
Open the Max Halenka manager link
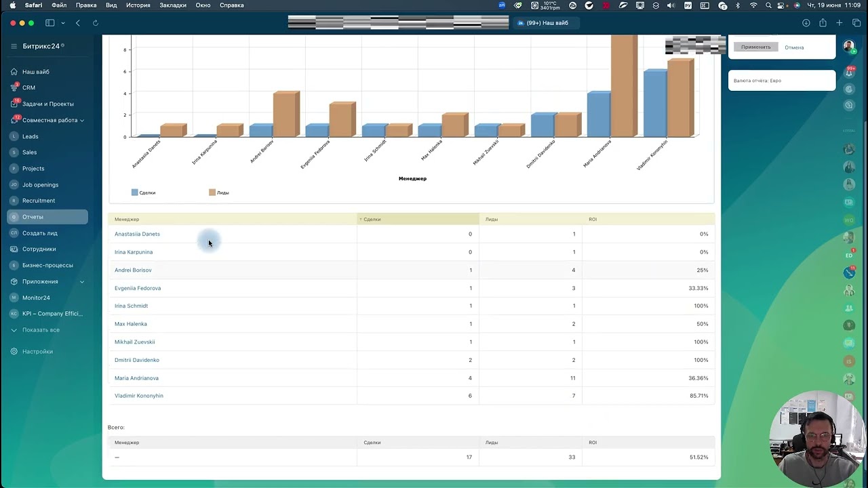click(130, 324)
